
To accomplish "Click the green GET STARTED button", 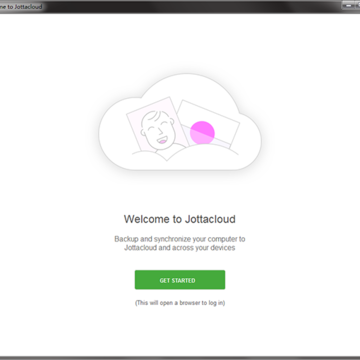I will coord(180,280).
